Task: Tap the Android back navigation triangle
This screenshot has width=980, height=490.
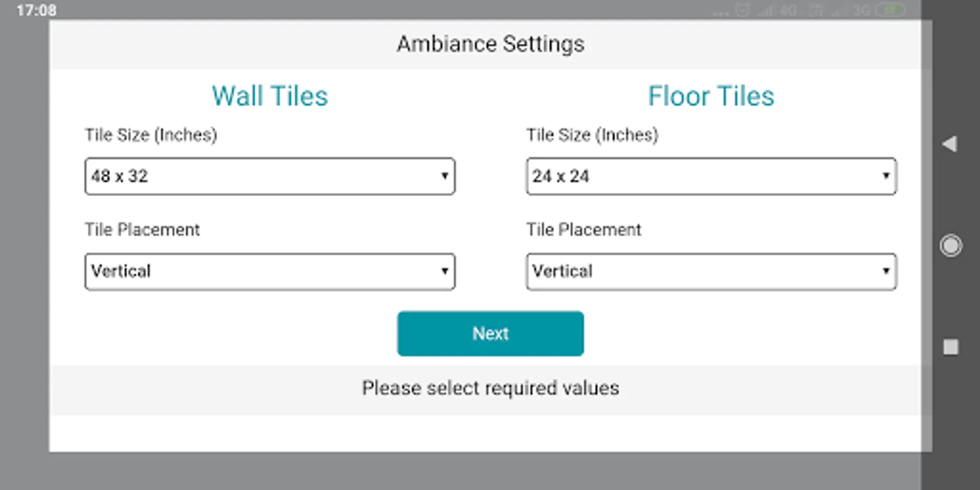Action: click(950, 144)
